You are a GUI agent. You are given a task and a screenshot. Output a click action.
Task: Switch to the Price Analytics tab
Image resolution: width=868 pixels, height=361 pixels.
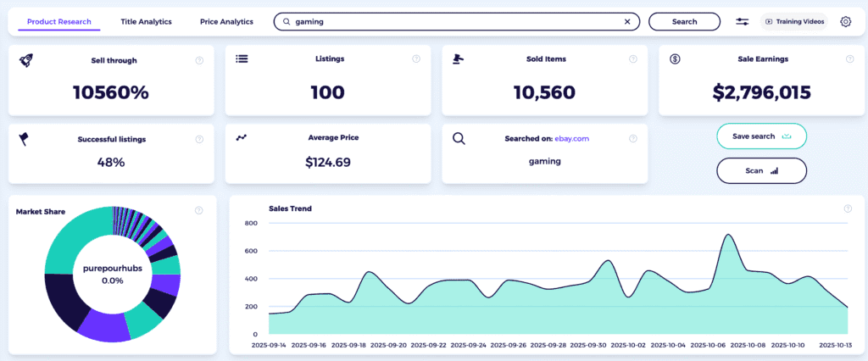coord(226,22)
